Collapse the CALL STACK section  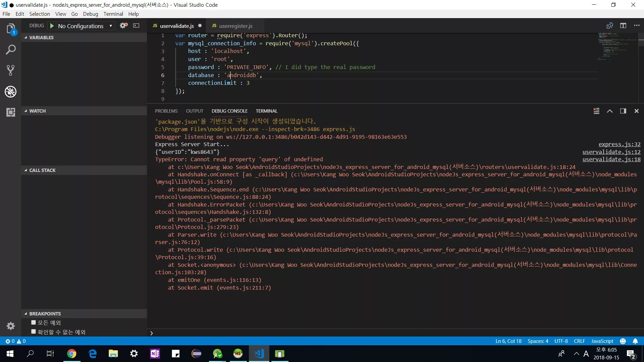tap(40, 170)
